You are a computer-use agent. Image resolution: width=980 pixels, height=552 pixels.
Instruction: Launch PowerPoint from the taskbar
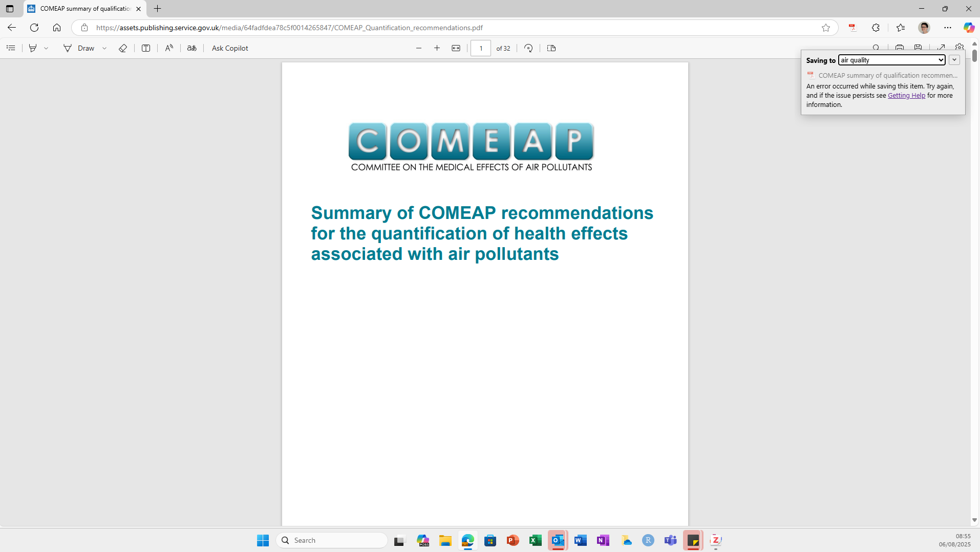[x=513, y=540]
